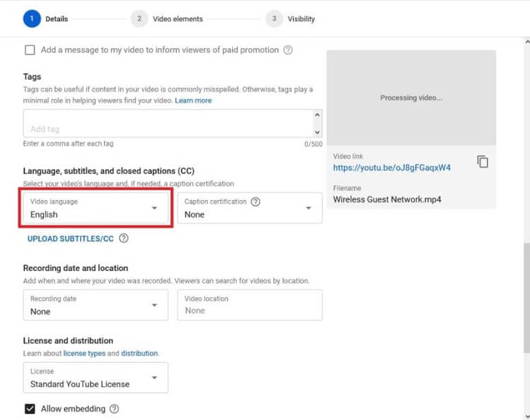Viewport: 530px width, 420px height.
Task: Click help icon beside Upload Subtitles/CC
Action: click(124, 238)
